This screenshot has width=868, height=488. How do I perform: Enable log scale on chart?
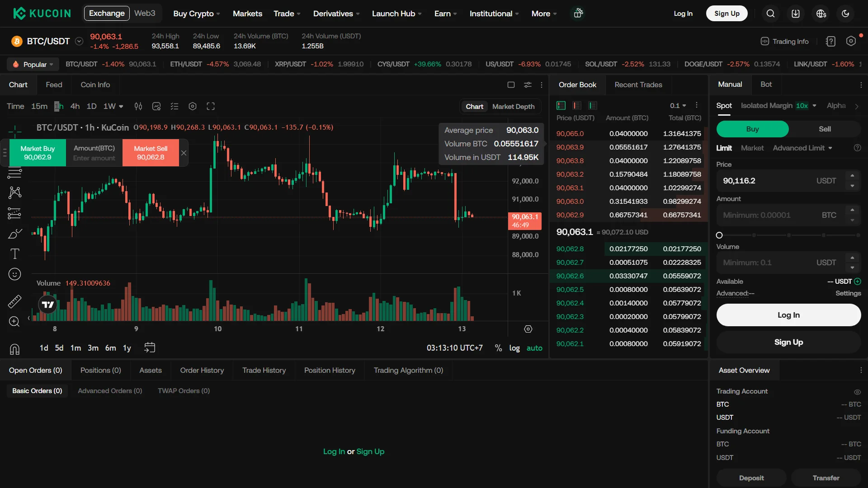point(515,348)
